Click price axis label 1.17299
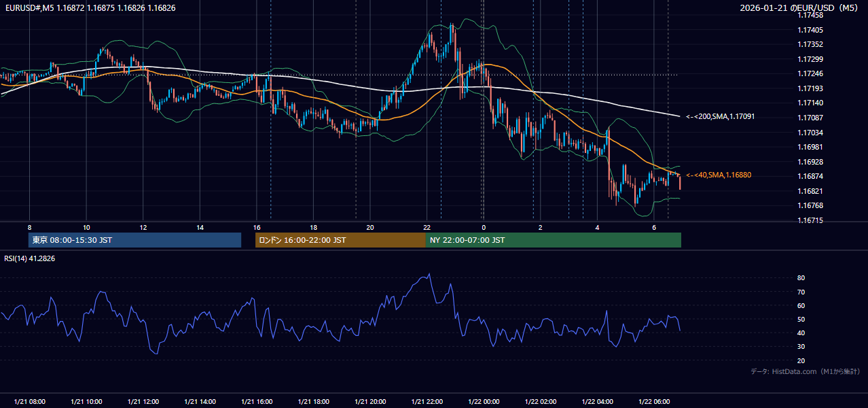Screen dimensions: 868x408 pos(810,59)
